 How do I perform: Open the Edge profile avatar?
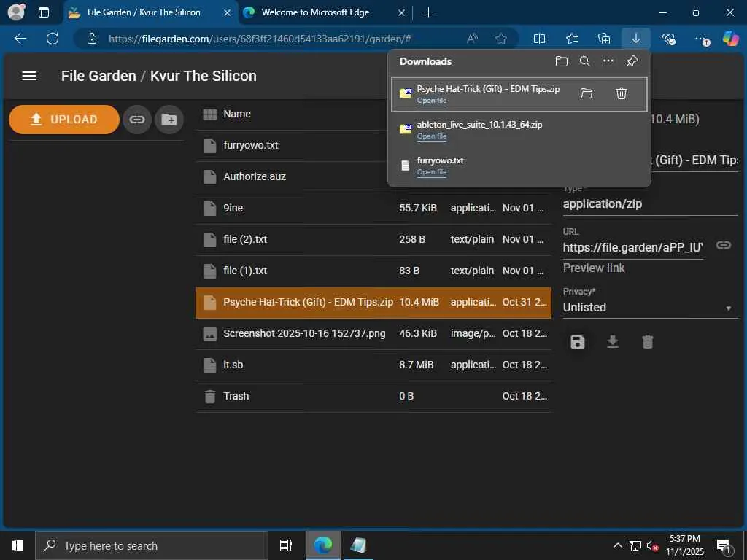(16, 12)
